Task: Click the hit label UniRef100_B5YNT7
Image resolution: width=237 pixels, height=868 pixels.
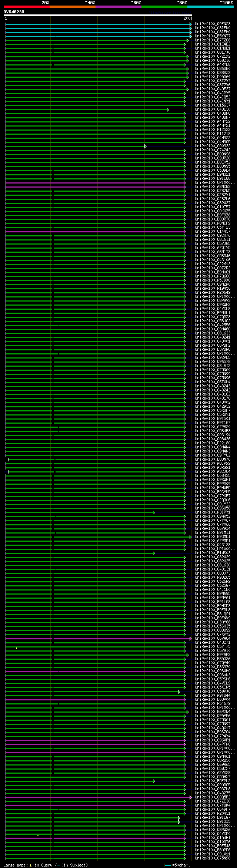Action: 213,36
